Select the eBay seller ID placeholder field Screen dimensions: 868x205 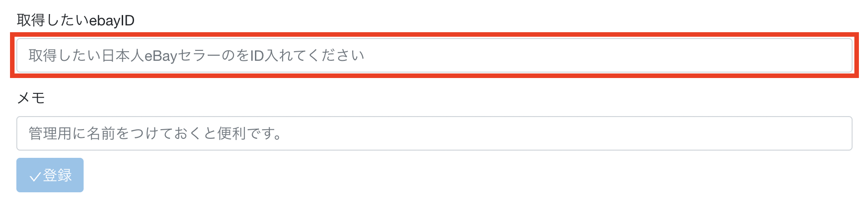click(x=434, y=55)
